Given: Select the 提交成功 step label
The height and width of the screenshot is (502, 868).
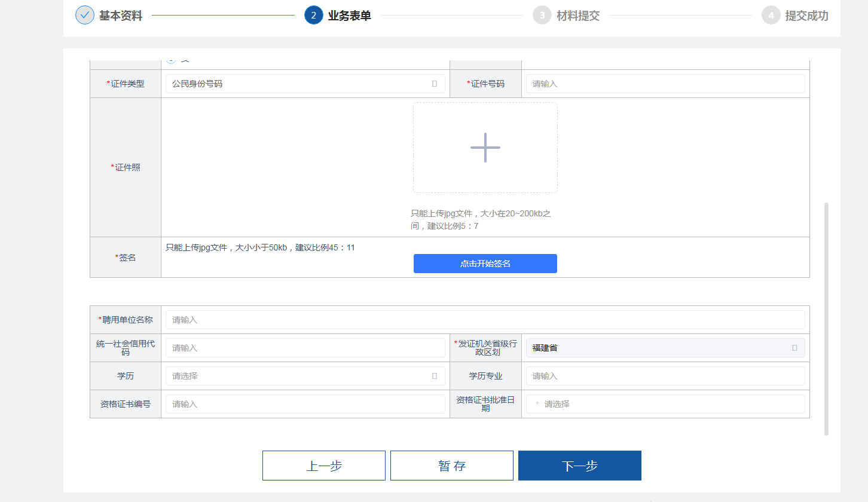Looking at the screenshot, I should click(x=806, y=16).
